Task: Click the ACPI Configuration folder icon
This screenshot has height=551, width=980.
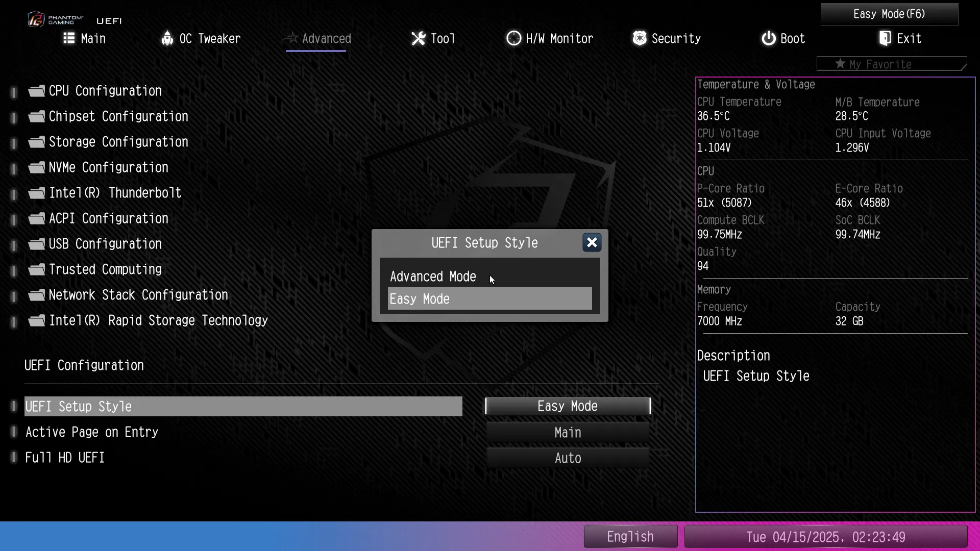Action: point(36,218)
